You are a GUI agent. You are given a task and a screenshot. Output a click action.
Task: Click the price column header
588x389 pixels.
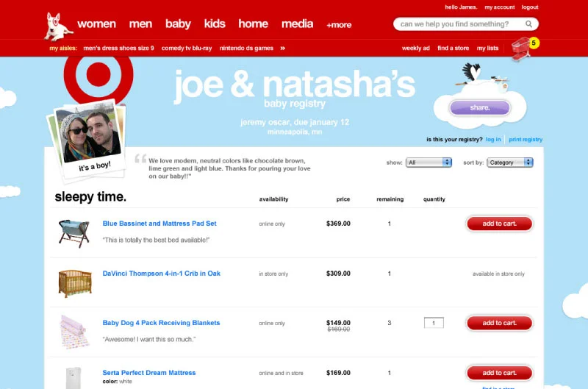click(x=343, y=199)
